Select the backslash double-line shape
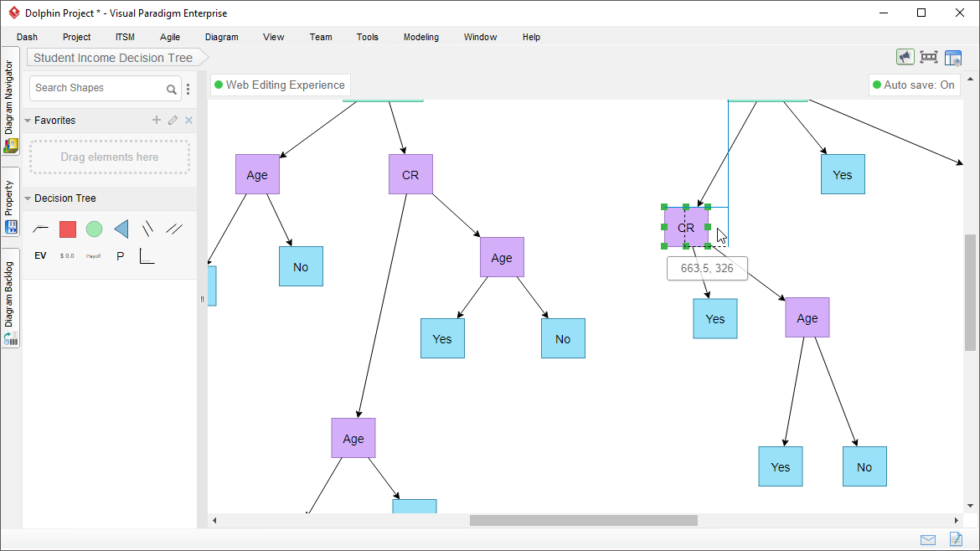The height and width of the screenshot is (551, 980). point(147,229)
